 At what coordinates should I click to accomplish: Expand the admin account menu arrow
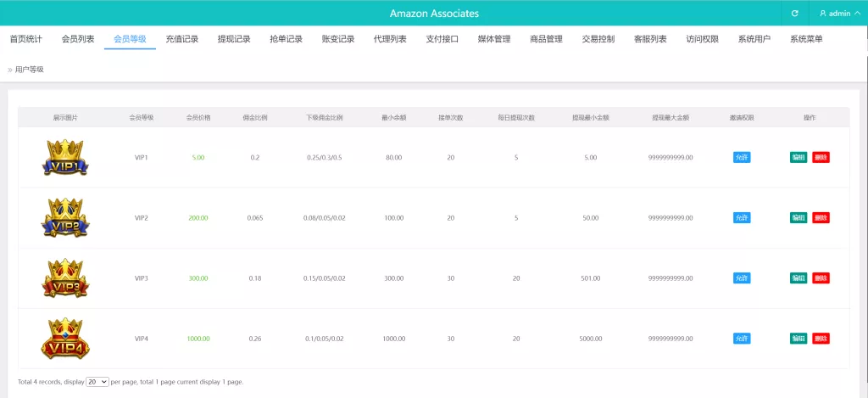(x=857, y=14)
